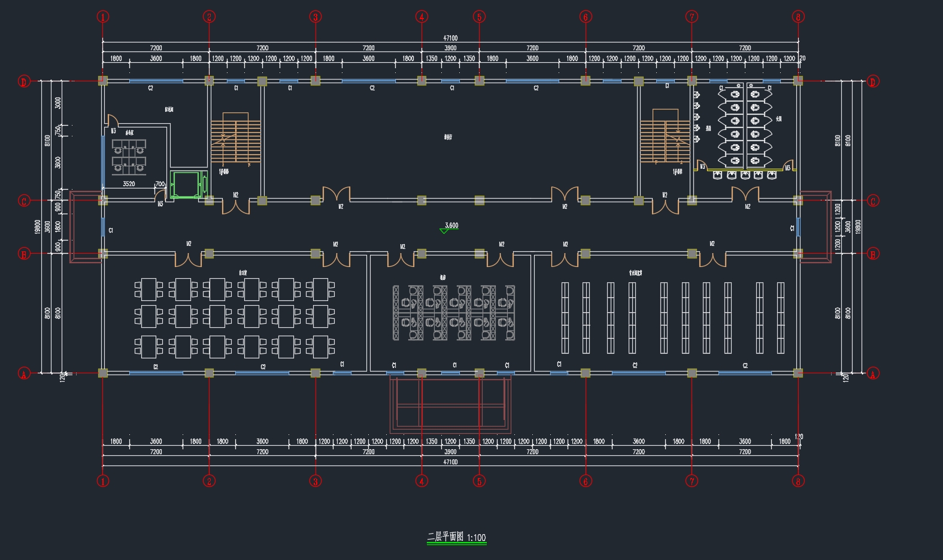Screen dimensions: 943x560
Task: Select the computer workstation cluster in middle room
Action: (453, 313)
